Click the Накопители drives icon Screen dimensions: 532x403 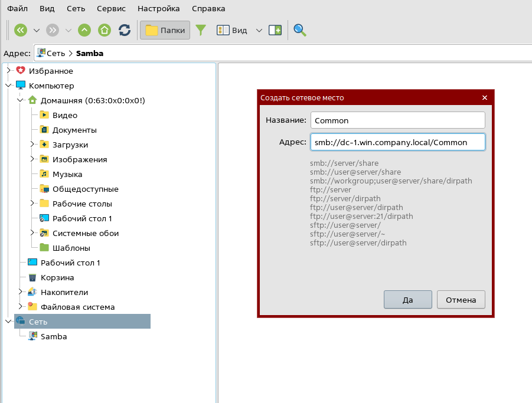[32, 292]
